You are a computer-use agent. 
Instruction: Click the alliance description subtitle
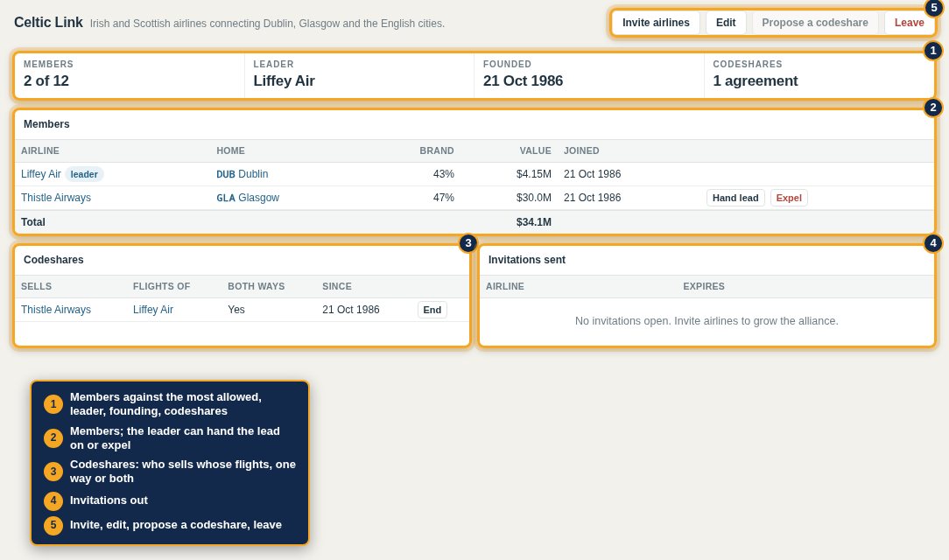[267, 24]
